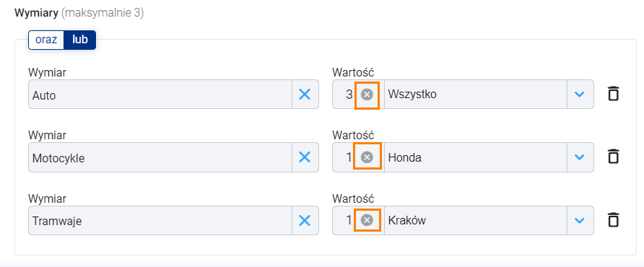This screenshot has width=644, height=267.
Task: Expand the Wszystko value dropdown arrow
Action: (x=580, y=95)
